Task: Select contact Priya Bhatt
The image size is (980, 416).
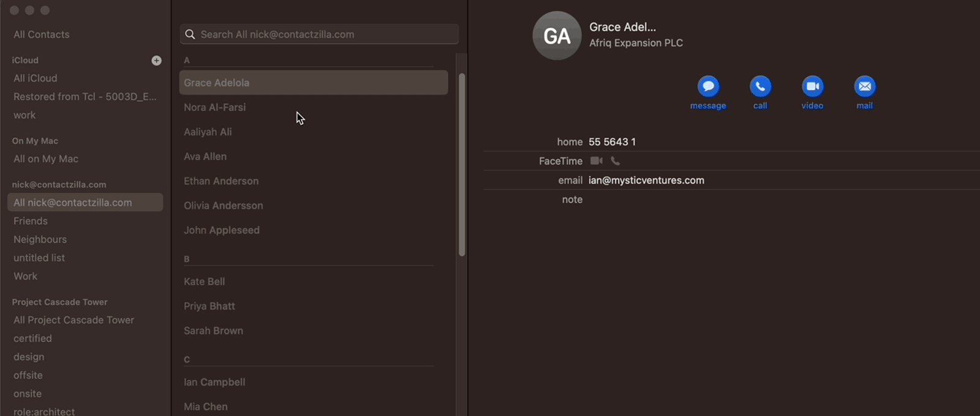Action: pyautogui.click(x=209, y=306)
